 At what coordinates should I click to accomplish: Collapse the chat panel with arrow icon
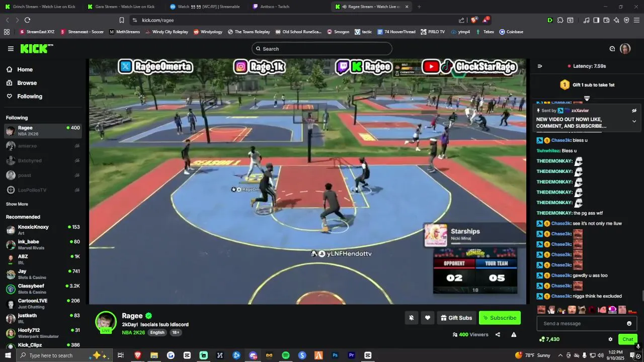point(540,66)
